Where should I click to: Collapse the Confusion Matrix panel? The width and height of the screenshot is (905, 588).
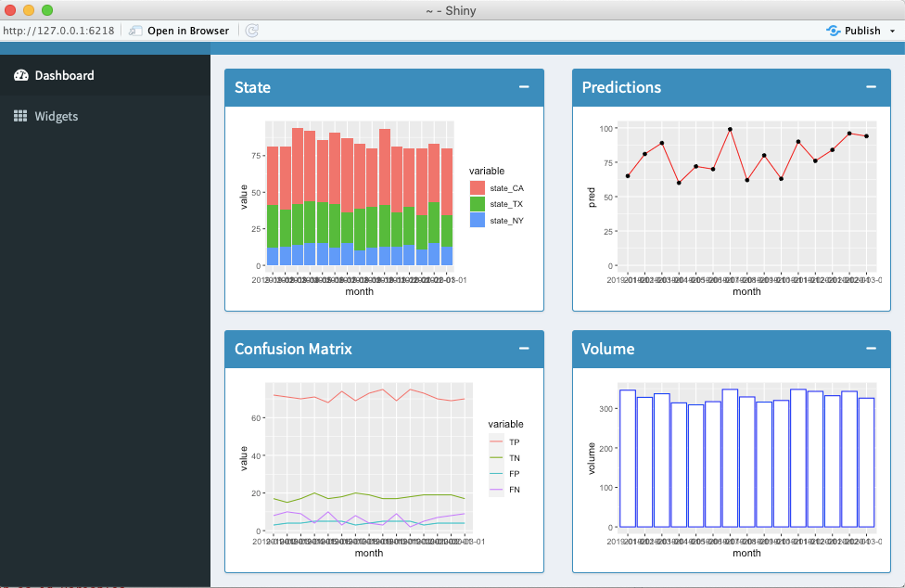coord(527,349)
